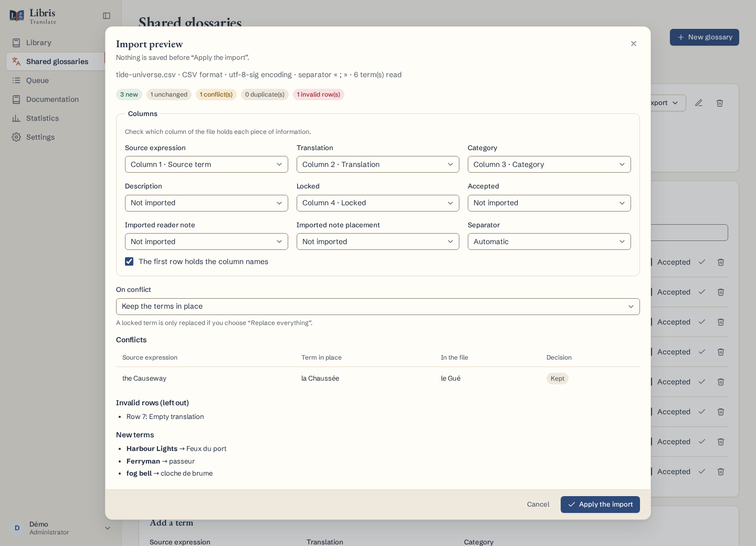Click the '1 unchanged' badge
Screen dimensions: 756x546
pyautogui.click(x=169, y=94)
